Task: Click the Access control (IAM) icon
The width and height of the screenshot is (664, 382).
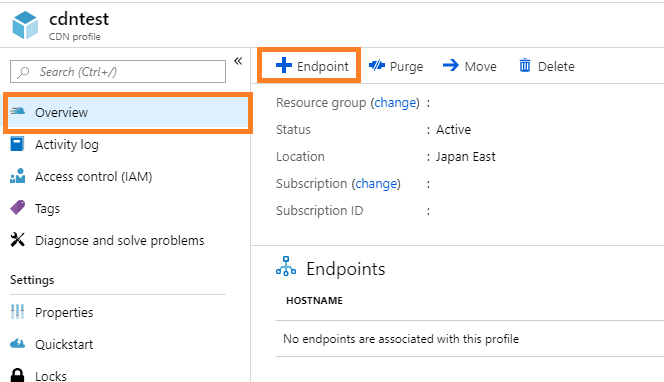Action: 17,176
